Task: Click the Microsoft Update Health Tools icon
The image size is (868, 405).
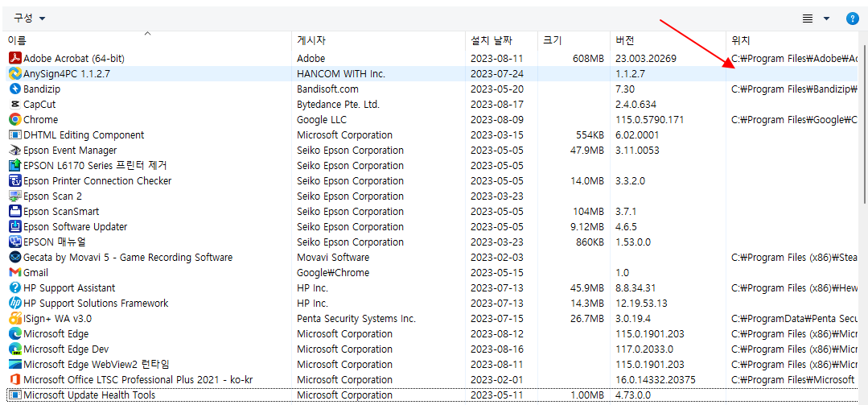Action: 15,395
